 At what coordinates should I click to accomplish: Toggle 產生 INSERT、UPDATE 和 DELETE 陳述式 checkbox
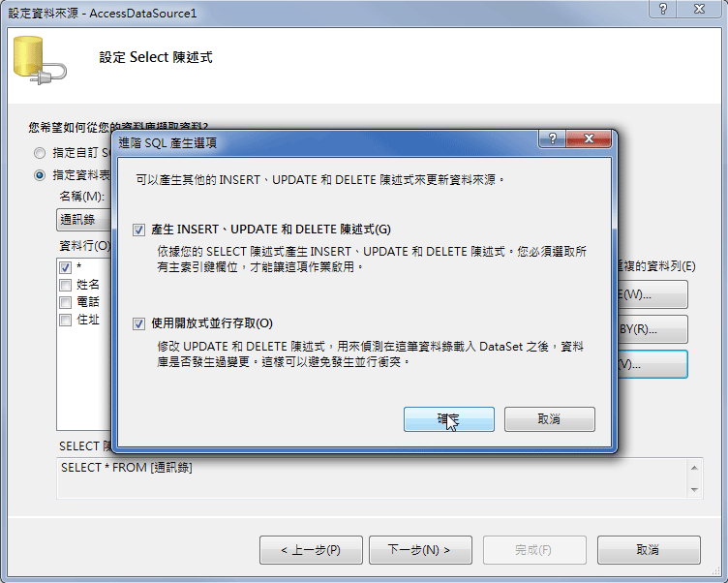138,230
